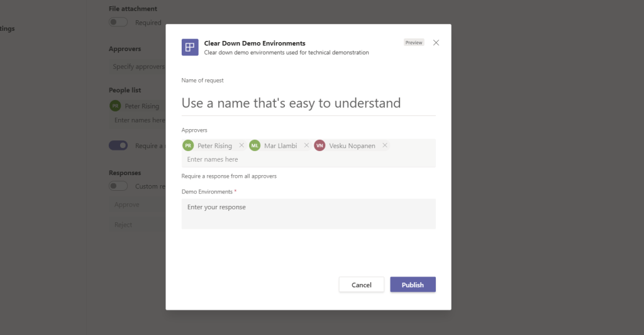
Task: Click the PR avatar in People list
Action: coord(115,106)
